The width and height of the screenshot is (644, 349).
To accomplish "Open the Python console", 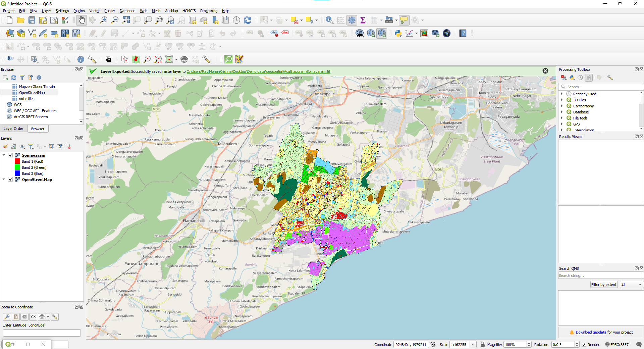I will click(x=398, y=33).
